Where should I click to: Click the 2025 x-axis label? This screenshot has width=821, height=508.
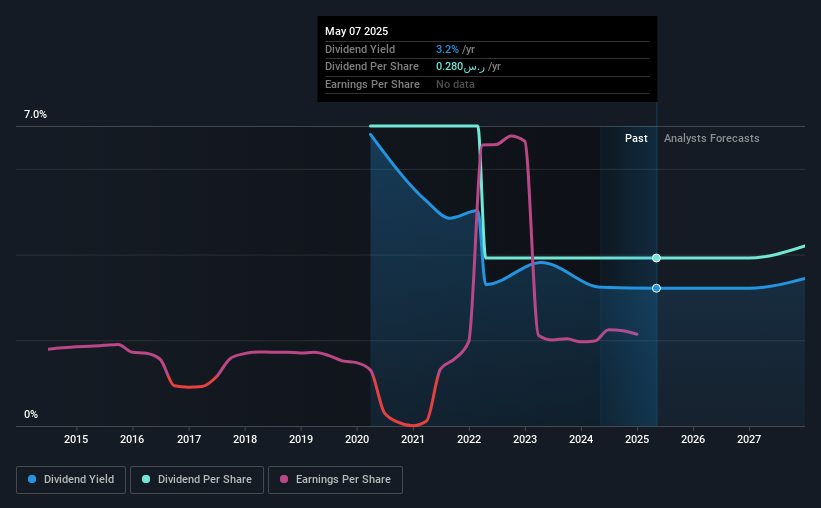click(637, 439)
